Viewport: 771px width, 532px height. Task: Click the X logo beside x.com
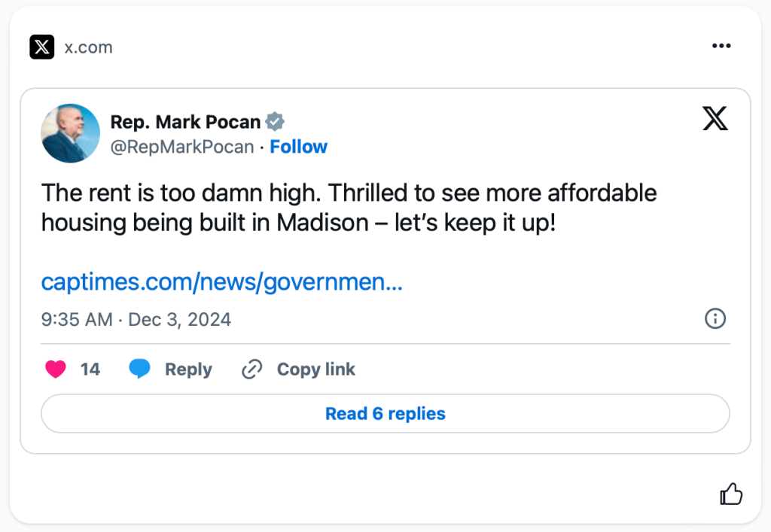click(42, 47)
